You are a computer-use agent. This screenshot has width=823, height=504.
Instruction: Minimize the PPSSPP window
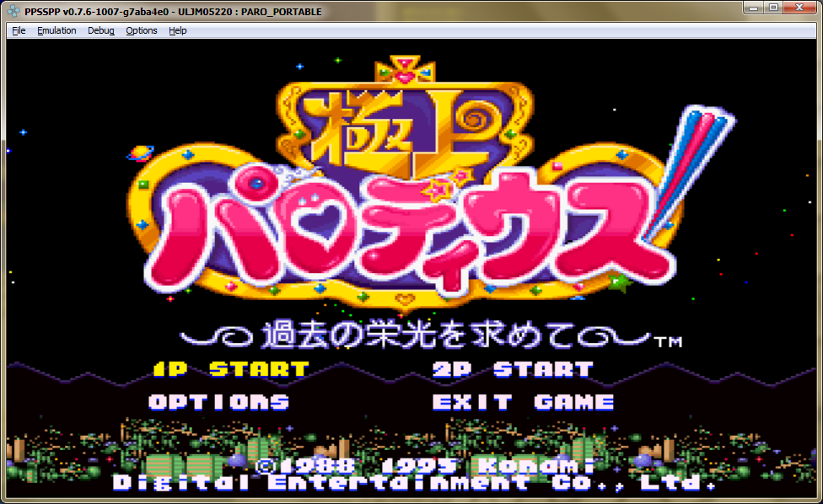(x=753, y=8)
